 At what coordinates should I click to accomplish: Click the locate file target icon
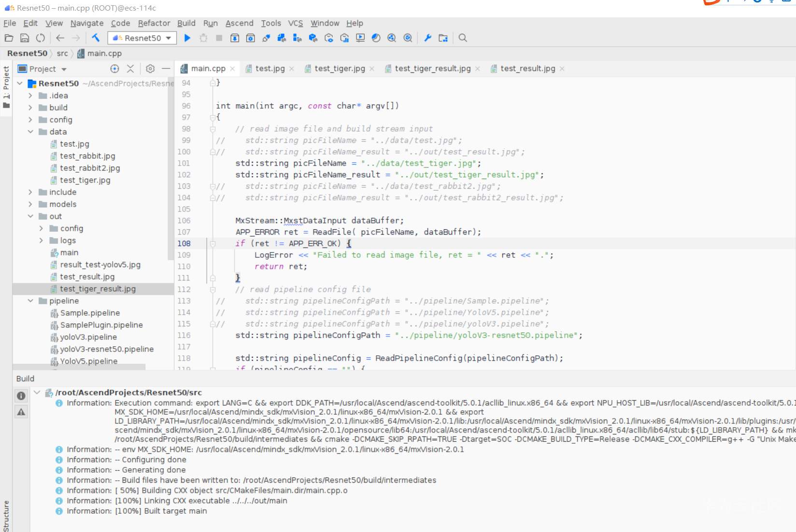click(114, 69)
